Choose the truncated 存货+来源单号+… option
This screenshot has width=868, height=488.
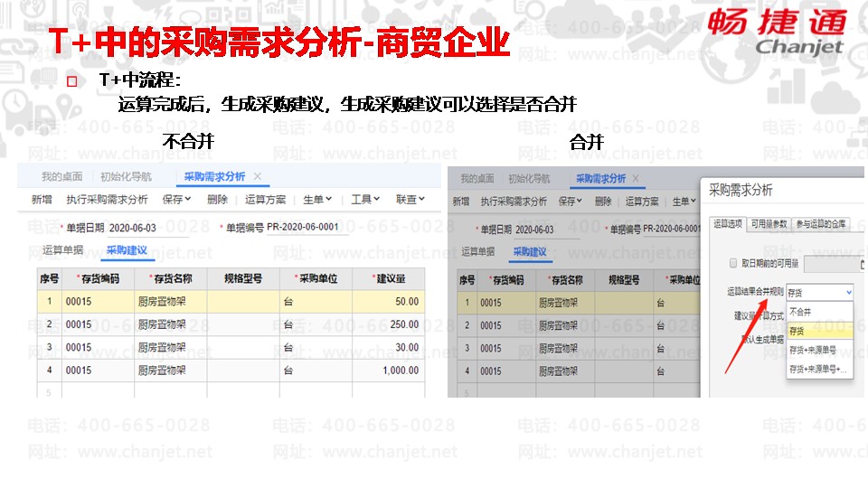[820, 370]
